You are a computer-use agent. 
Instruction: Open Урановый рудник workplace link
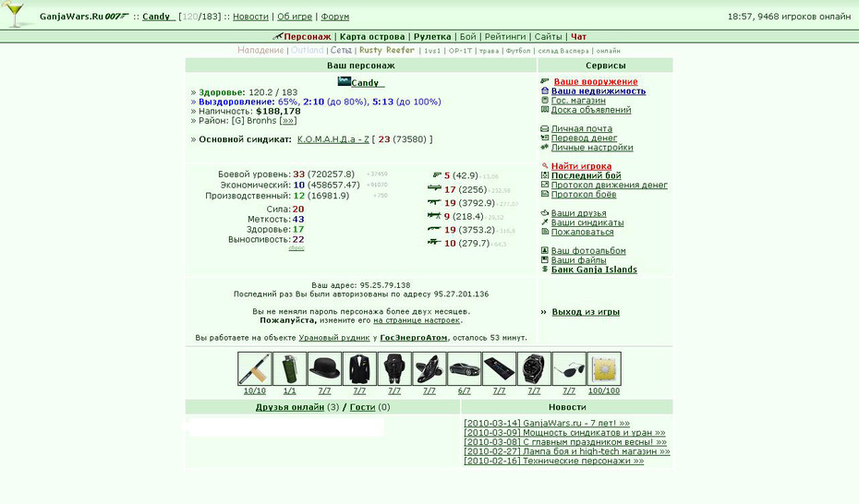tap(334, 338)
